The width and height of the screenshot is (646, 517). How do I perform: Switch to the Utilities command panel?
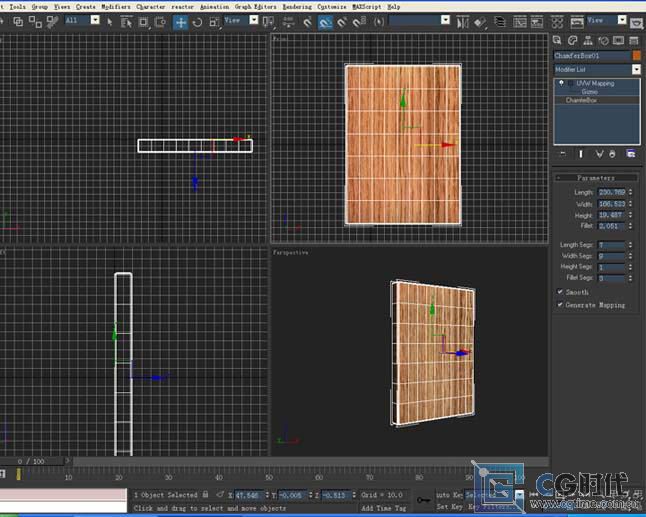coord(634,40)
